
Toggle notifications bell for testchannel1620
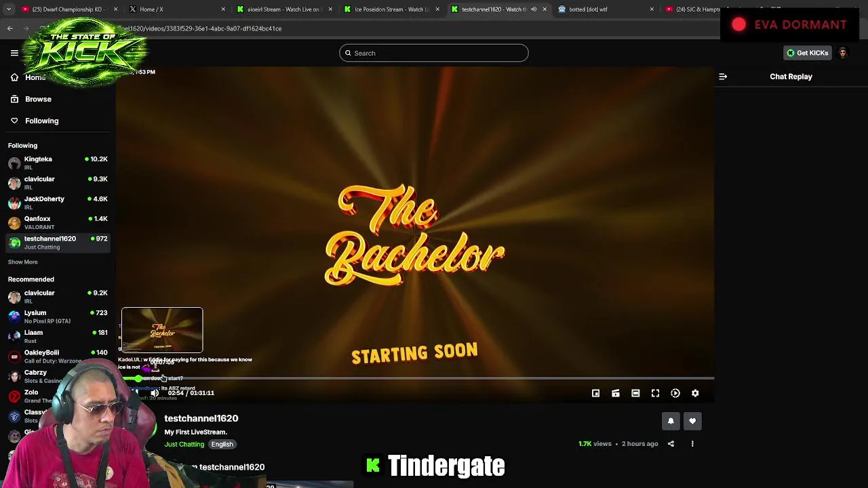pyautogui.click(x=671, y=421)
